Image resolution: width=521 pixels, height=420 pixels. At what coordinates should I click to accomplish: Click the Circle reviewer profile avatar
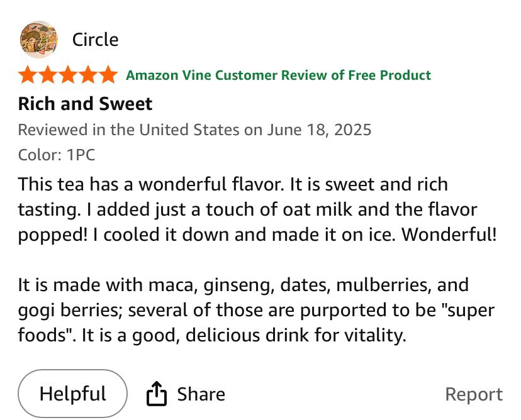point(38,40)
